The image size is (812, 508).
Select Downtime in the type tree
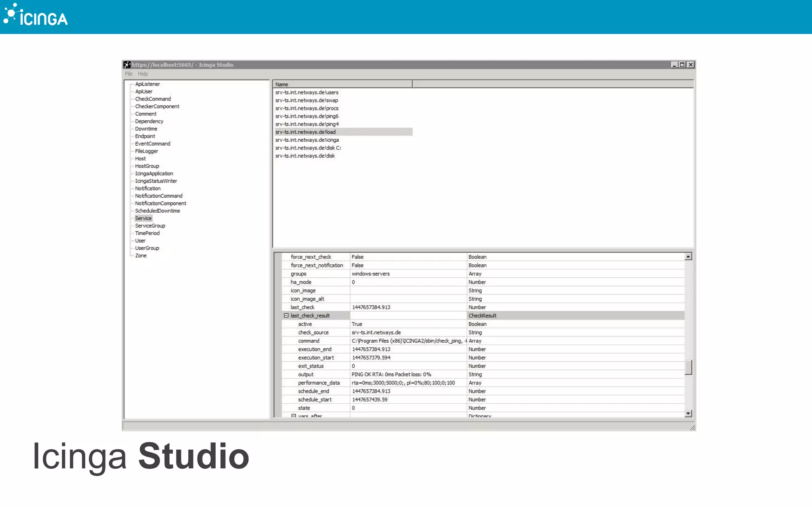click(146, 129)
